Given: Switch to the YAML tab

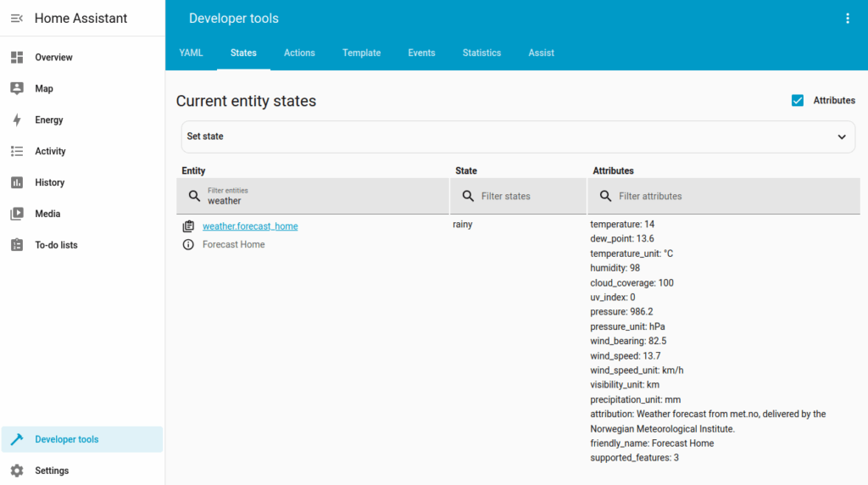Looking at the screenshot, I should coord(191,53).
